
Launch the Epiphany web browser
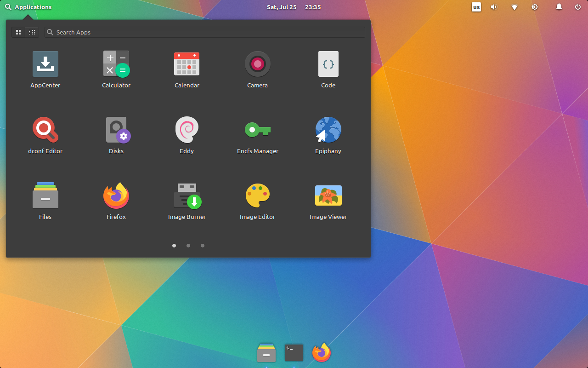[x=328, y=130]
